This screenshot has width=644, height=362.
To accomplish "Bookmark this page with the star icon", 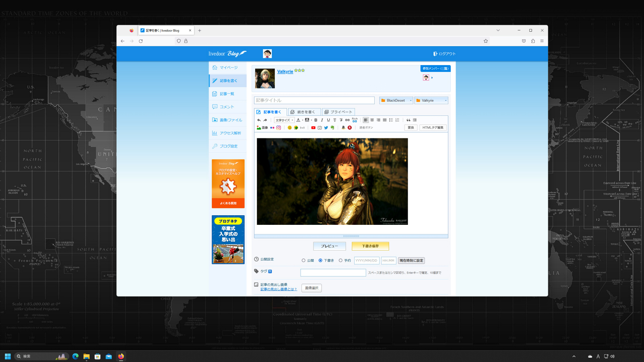I will point(486,41).
